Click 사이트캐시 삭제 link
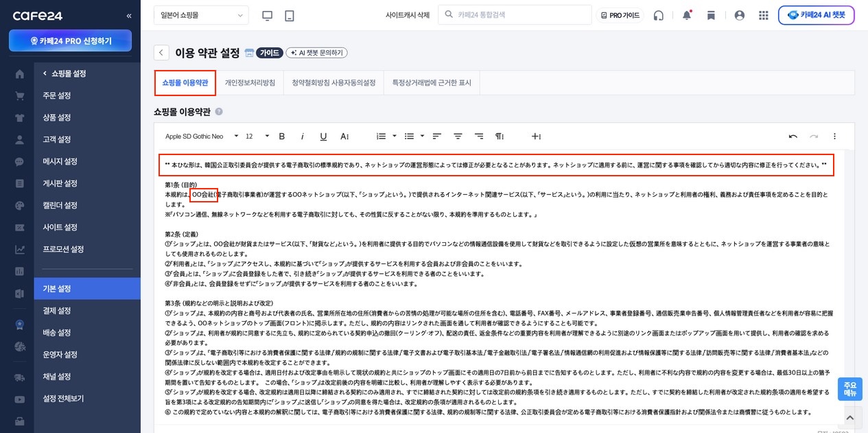The image size is (868, 433). pyautogui.click(x=408, y=15)
